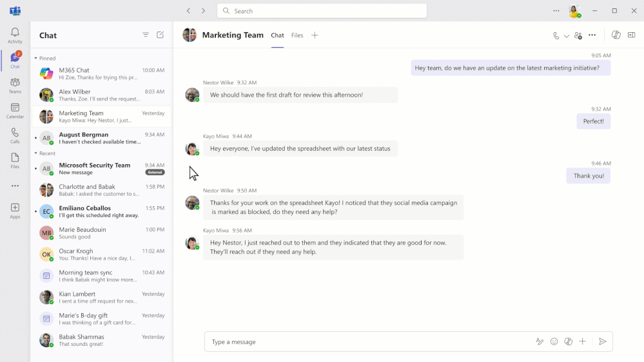Expand the call options dropdown arrow

pos(567,36)
